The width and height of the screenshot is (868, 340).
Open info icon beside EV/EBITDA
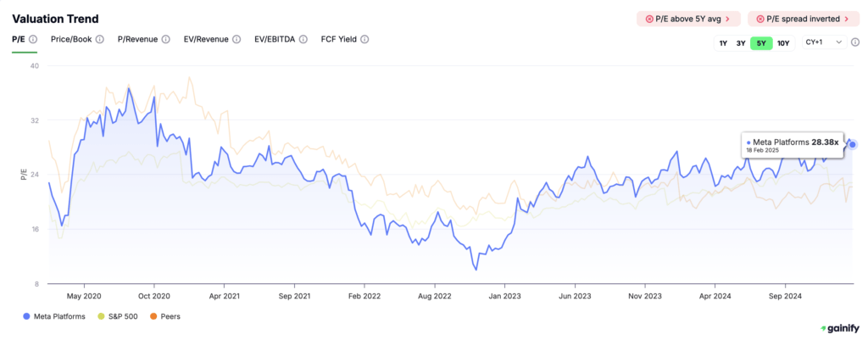[303, 39]
